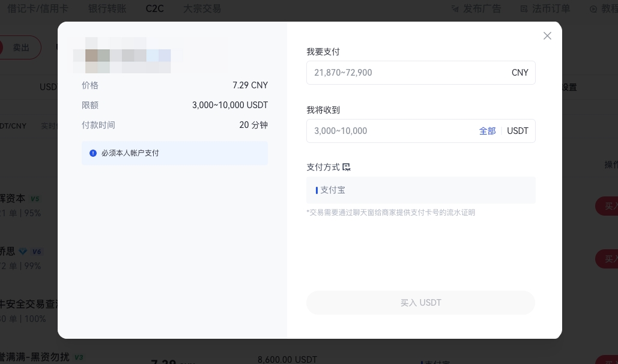
Task: Open the 大宗交易 tab
Action: pos(202,8)
